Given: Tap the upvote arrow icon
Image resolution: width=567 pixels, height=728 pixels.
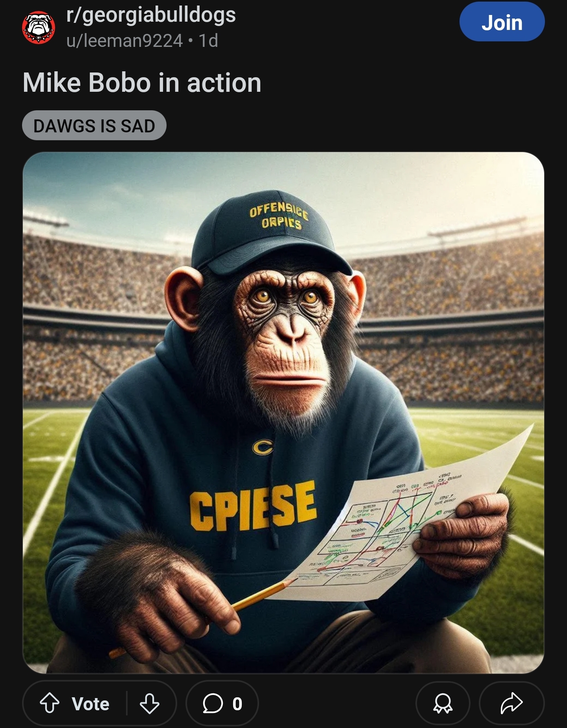Looking at the screenshot, I should pyautogui.click(x=50, y=703).
